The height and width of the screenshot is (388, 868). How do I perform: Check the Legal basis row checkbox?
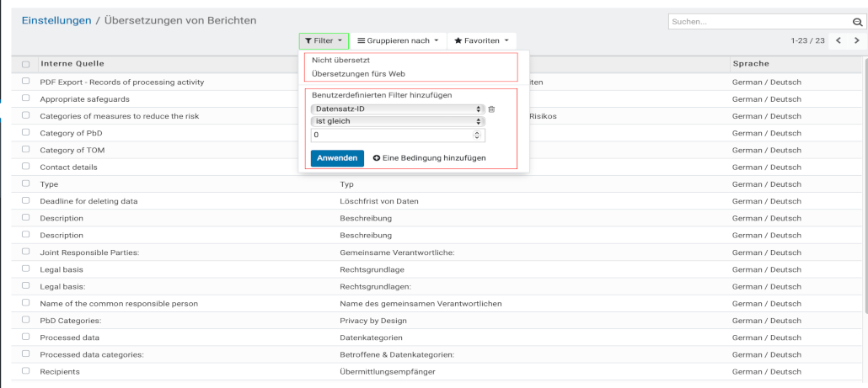click(25, 269)
